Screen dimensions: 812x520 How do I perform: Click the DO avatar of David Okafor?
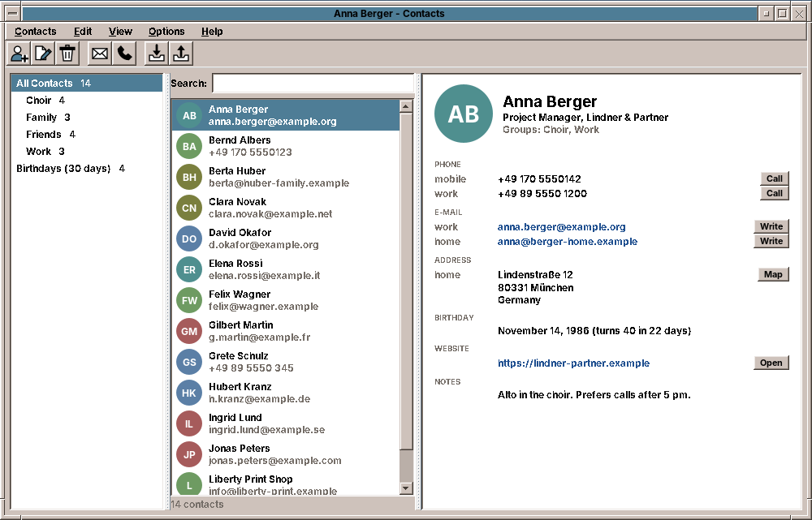click(x=189, y=239)
